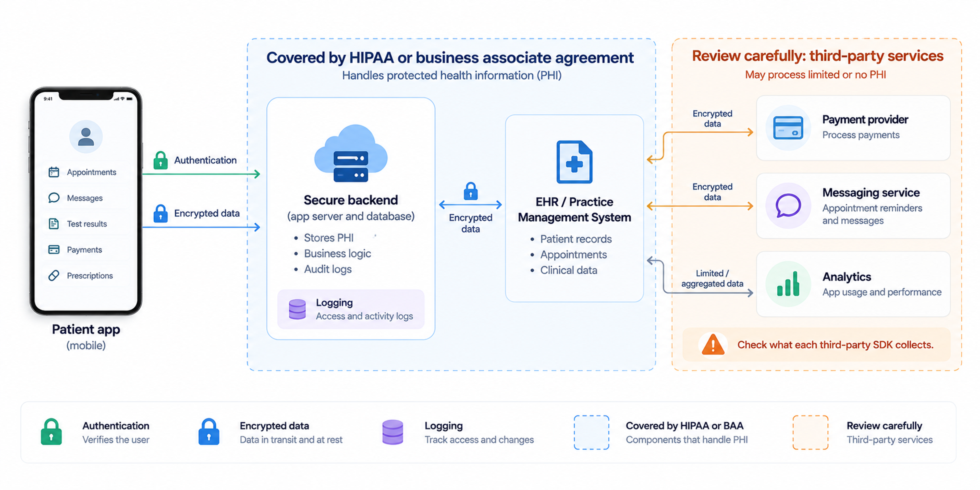Open Messages in the patient app
This screenshot has width=980, height=490.
[86, 198]
